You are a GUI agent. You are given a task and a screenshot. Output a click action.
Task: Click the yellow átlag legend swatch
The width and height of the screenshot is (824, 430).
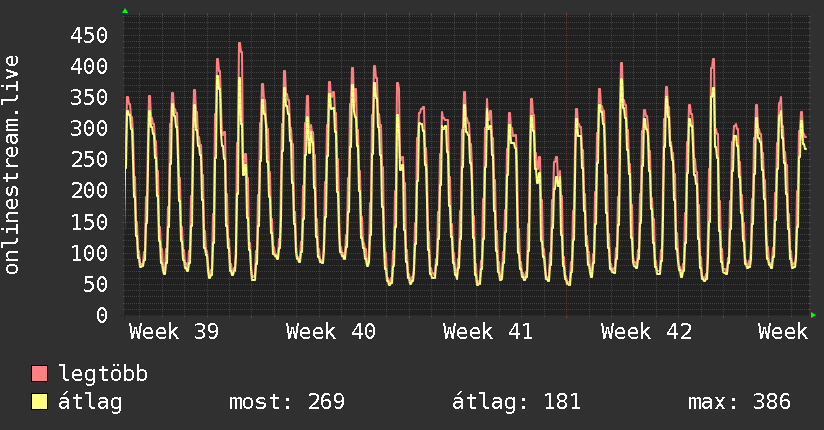coord(39,402)
